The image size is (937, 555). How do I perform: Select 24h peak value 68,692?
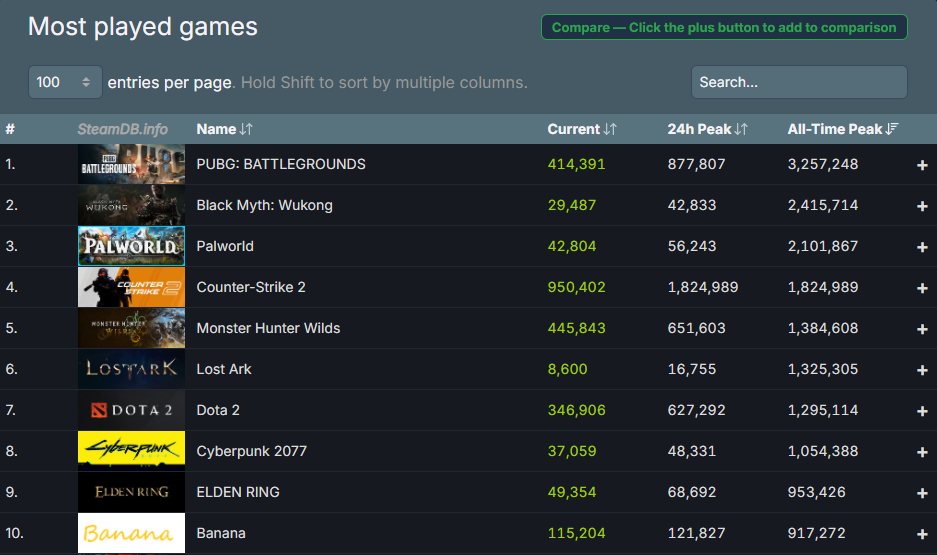(x=691, y=492)
